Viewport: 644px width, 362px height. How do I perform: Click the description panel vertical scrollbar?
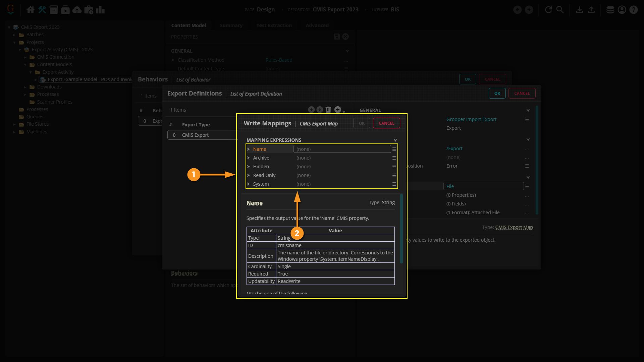[x=401, y=228]
